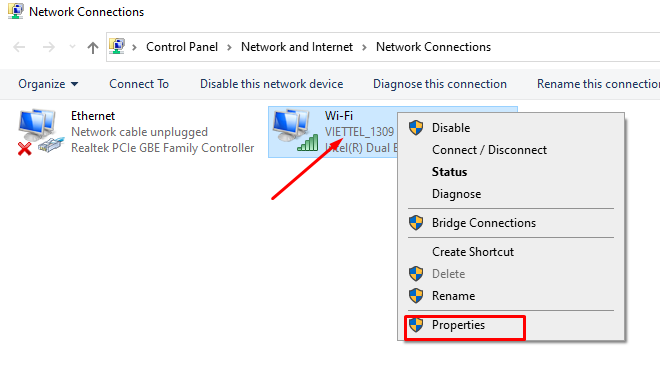This screenshot has height=370, width=660.
Task: Click the back navigation arrow
Action: [19, 47]
